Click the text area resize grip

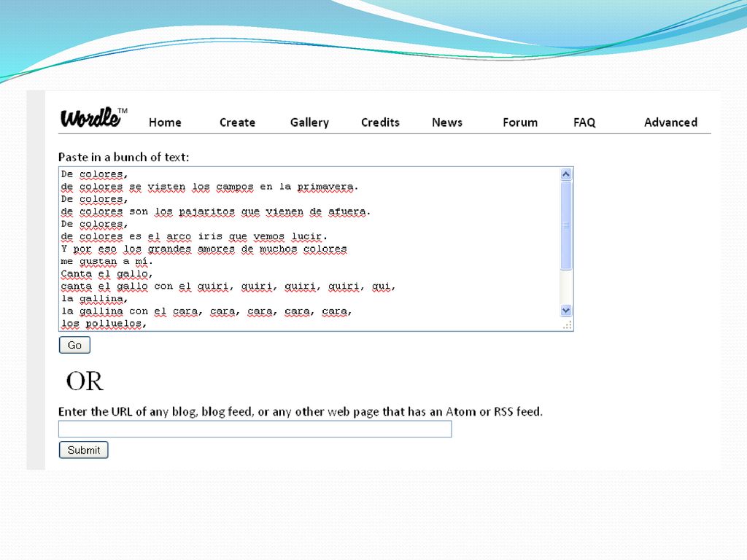coord(567,325)
